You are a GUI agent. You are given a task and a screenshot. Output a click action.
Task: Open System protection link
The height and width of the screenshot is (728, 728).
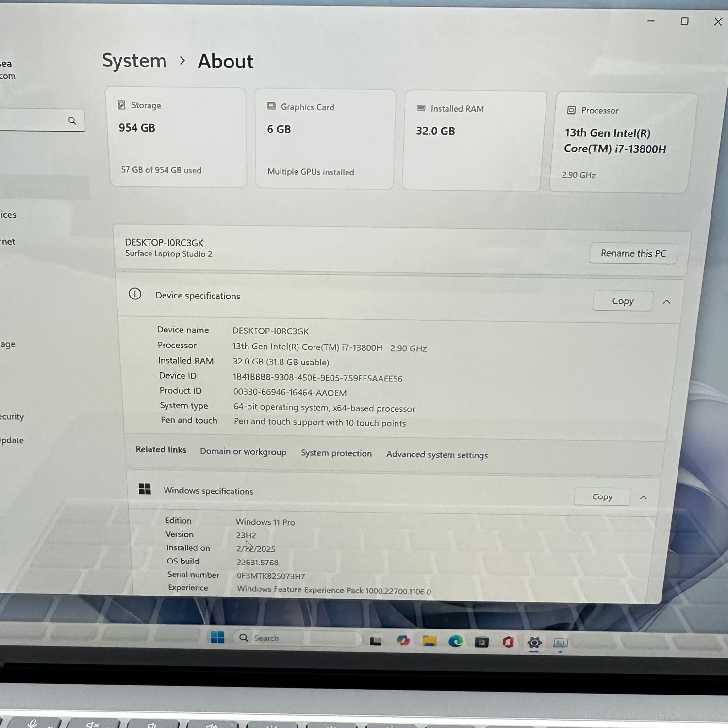(x=336, y=453)
